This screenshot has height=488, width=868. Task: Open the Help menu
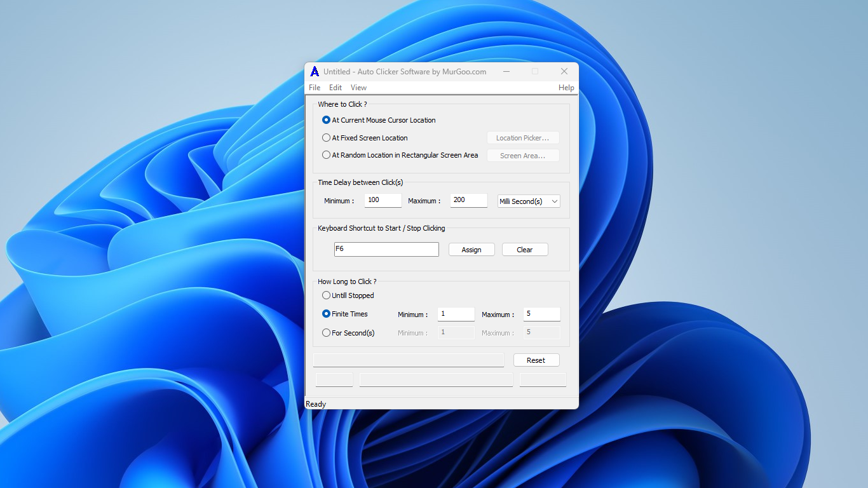pyautogui.click(x=566, y=88)
